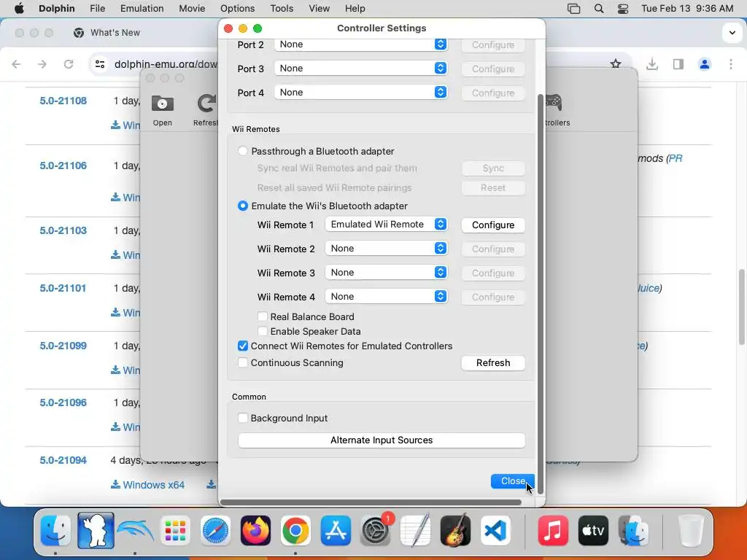
Task: Switch to Google Chrome in the dock
Action: pyautogui.click(x=295, y=531)
